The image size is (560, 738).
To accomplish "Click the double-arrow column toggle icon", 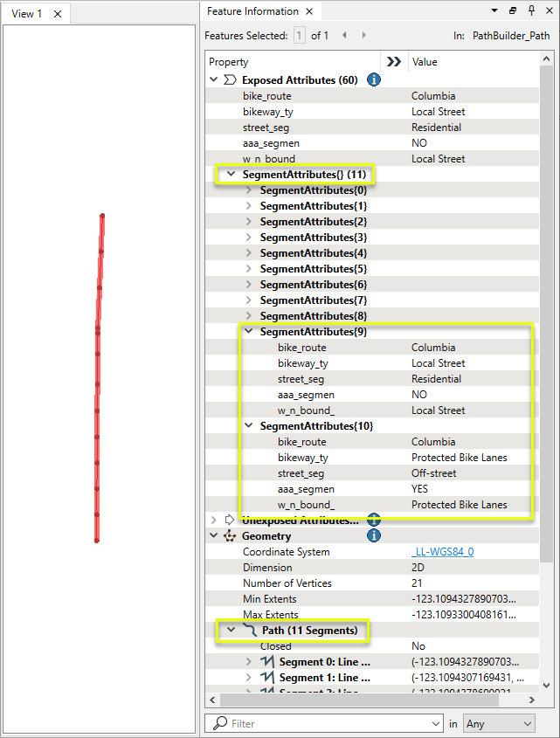I will pos(394,62).
